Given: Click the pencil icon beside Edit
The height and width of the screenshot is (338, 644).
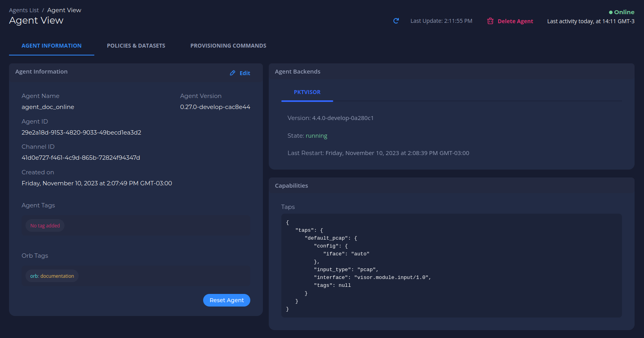Looking at the screenshot, I should 233,73.
